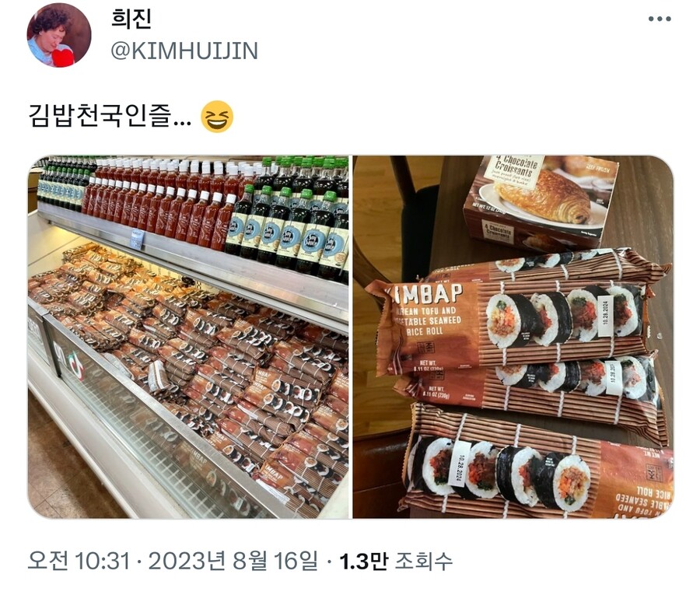The width and height of the screenshot is (700, 595).
Task: Click the 오전 10:31 timestamp
Action: click(x=79, y=561)
